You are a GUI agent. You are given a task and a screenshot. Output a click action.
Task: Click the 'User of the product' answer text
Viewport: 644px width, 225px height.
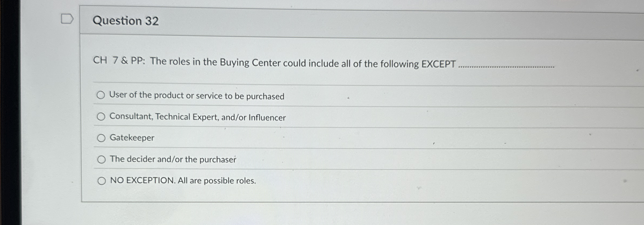(x=197, y=96)
